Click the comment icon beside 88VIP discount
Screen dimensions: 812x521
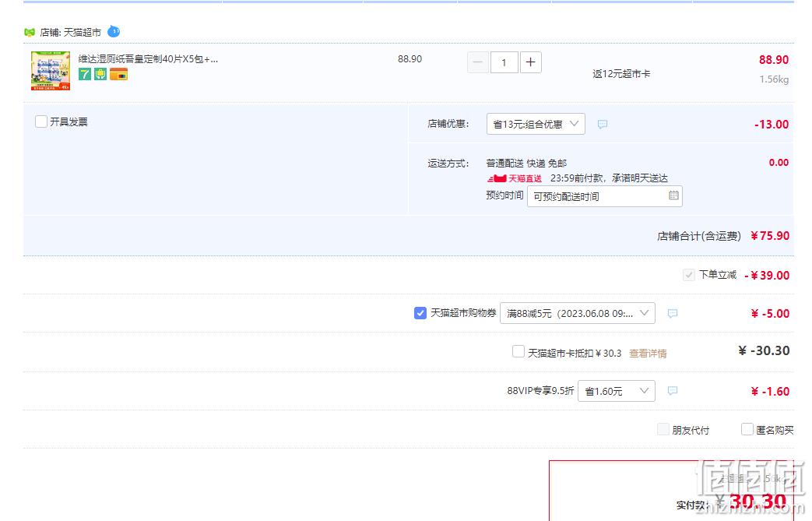pos(672,390)
